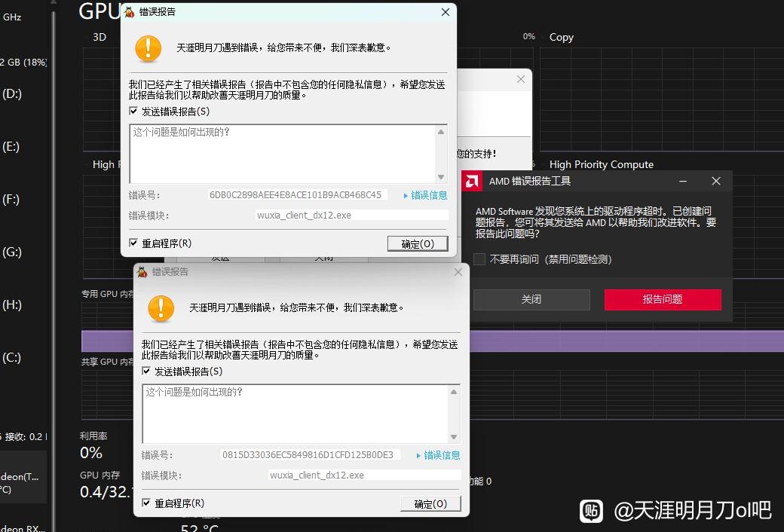Screen dimensions: 784x532
Task: Select the (G:) disk in Task Manager sidebar
Action: tap(12, 252)
